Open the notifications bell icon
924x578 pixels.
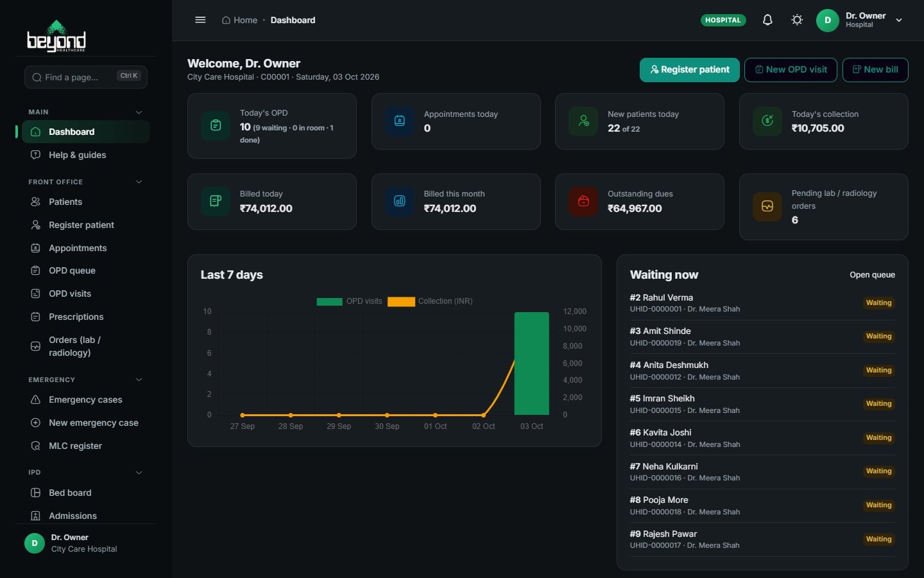click(x=767, y=20)
